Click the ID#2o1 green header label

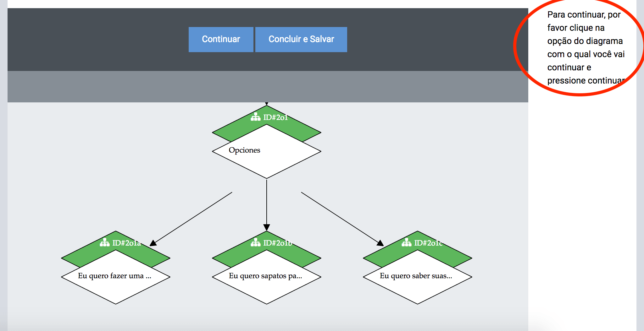pyautogui.click(x=275, y=117)
